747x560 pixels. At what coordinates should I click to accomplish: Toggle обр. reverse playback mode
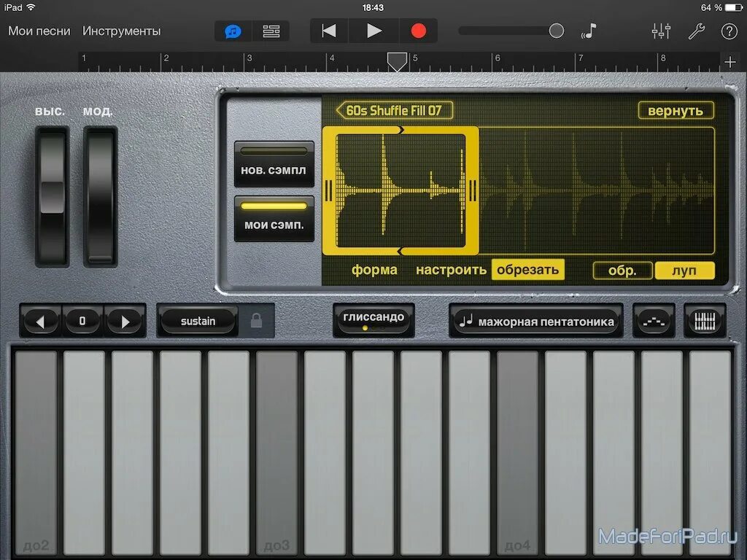[622, 269]
